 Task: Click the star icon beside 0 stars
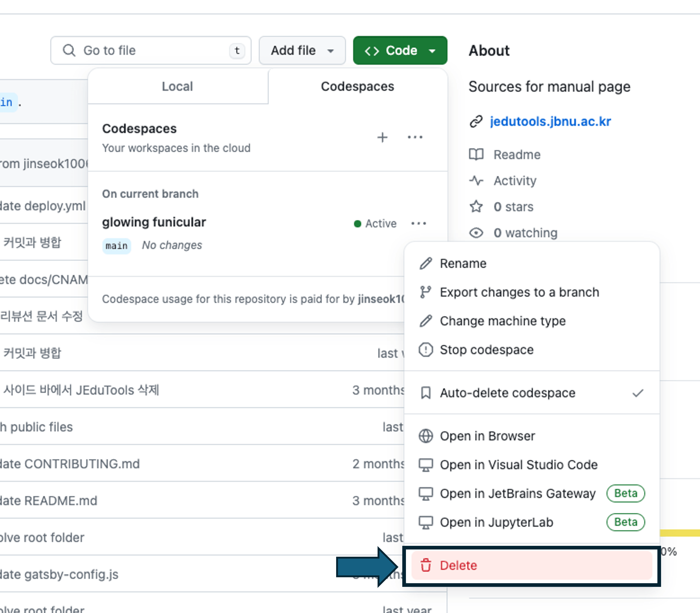pyautogui.click(x=476, y=207)
